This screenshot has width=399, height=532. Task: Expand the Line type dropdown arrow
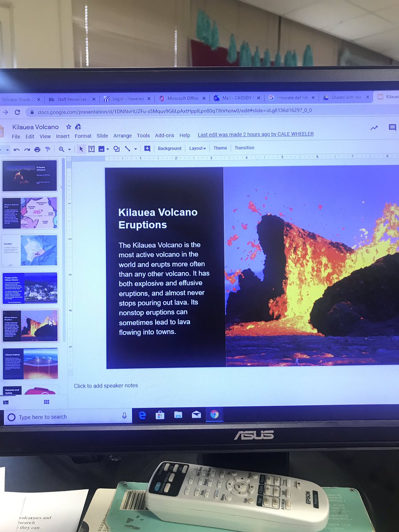(x=136, y=149)
